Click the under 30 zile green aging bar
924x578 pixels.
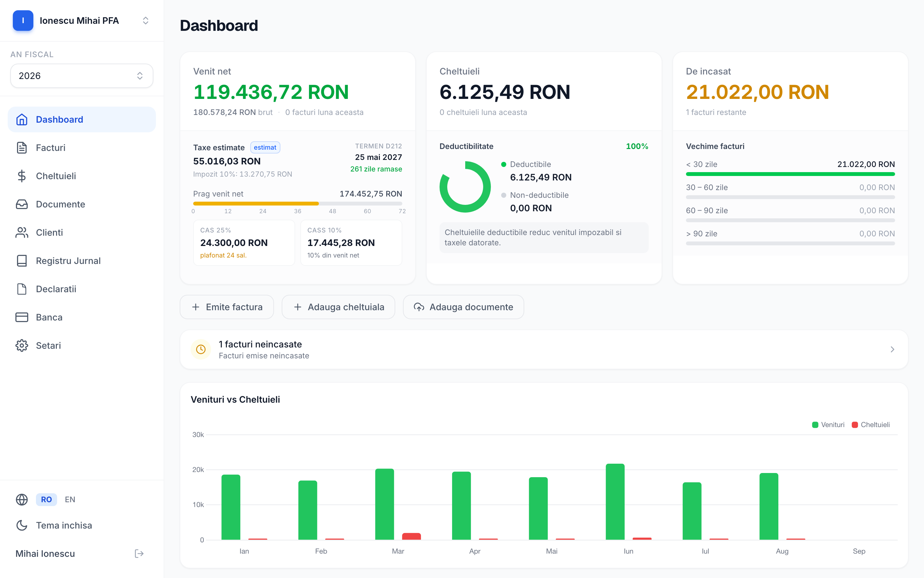click(790, 174)
